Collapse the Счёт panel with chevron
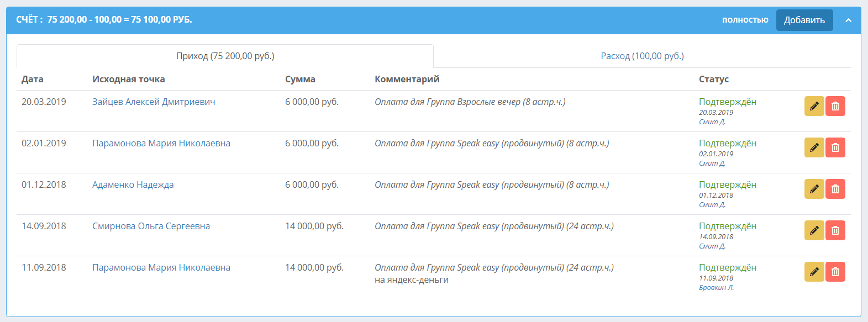 pos(849,20)
